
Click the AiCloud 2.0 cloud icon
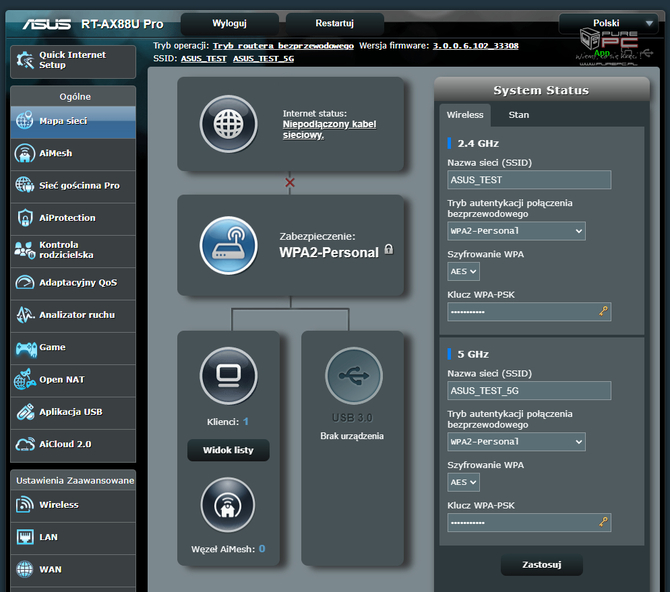point(25,444)
